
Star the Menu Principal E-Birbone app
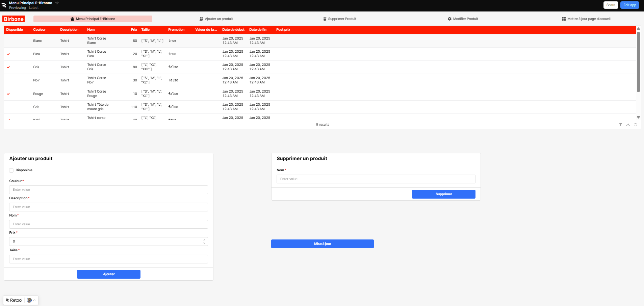tap(57, 3)
